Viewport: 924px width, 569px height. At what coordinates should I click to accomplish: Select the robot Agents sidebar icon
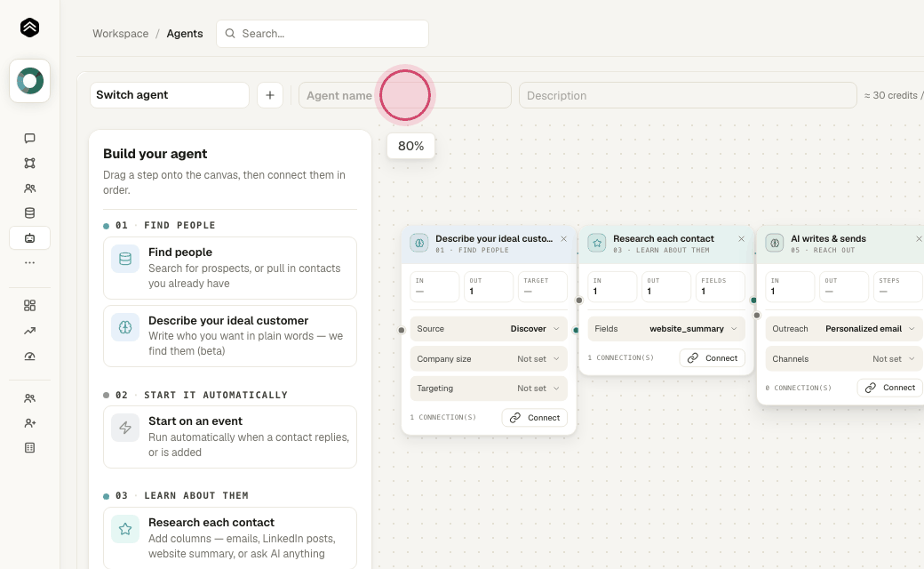pyautogui.click(x=29, y=238)
